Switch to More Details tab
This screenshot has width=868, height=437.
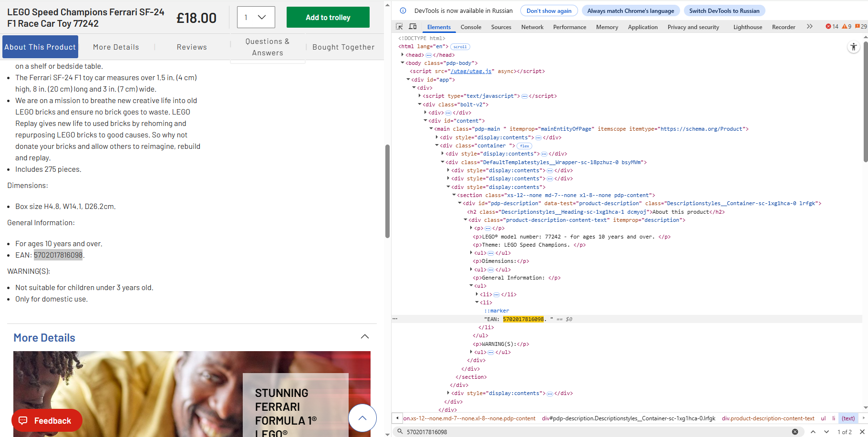[116, 47]
